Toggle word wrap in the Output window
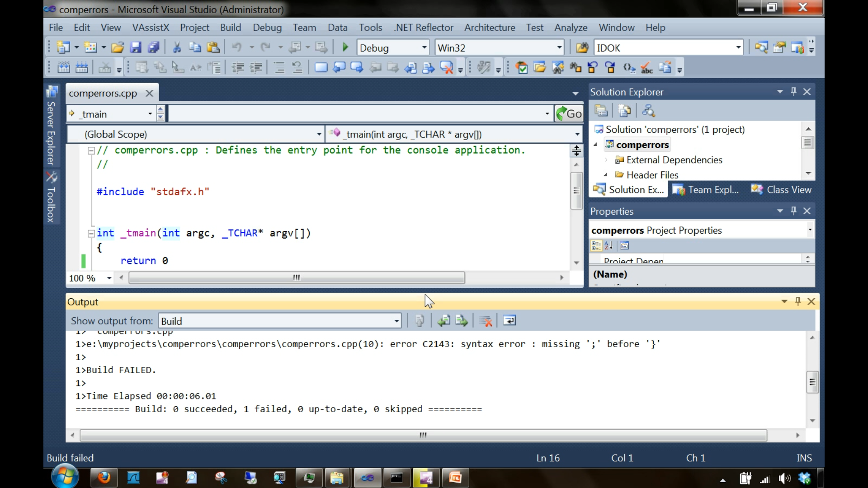Viewport: 868px width, 488px height. [509, 320]
